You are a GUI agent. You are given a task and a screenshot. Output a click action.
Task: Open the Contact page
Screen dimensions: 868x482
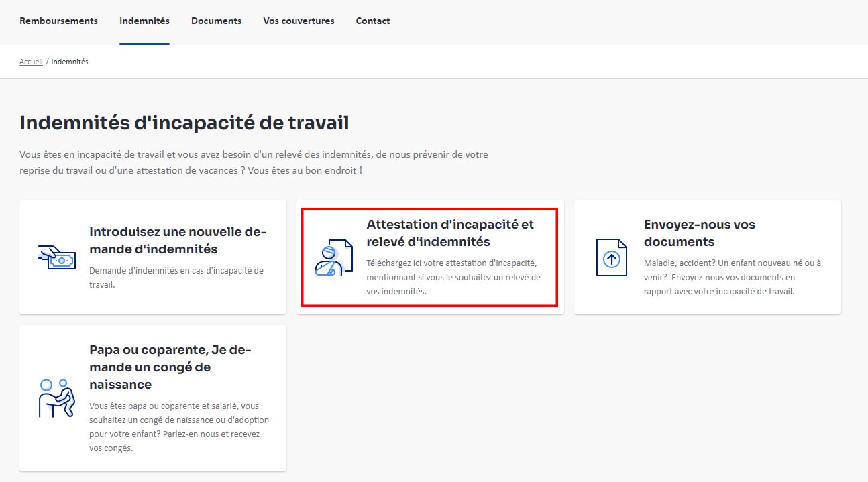(373, 21)
